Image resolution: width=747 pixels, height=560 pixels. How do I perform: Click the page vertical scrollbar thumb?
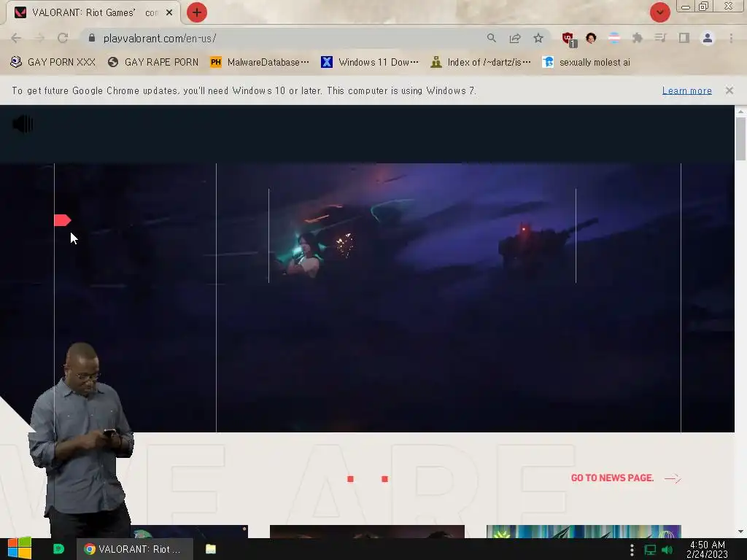pyautogui.click(x=740, y=139)
